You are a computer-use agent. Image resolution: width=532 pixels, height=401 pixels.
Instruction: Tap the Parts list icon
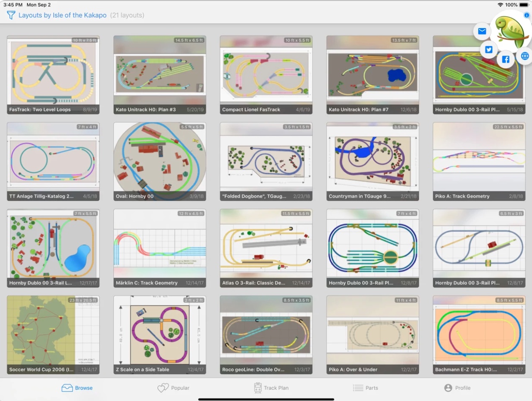click(x=358, y=388)
